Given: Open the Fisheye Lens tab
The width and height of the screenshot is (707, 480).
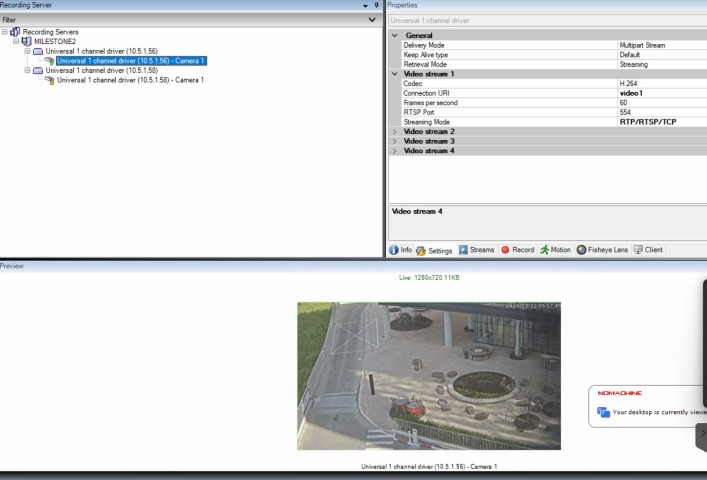Looking at the screenshot, I should point(601,250).
